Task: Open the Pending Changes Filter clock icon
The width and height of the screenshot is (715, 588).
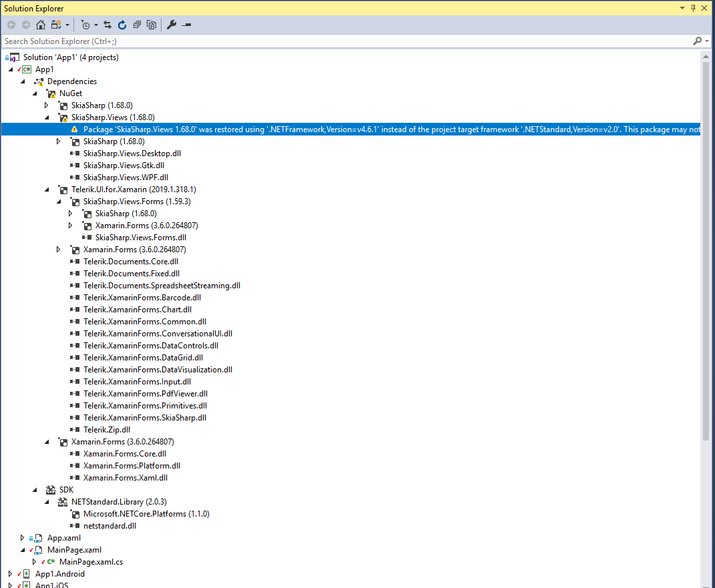Action: (x=85, y=25)
